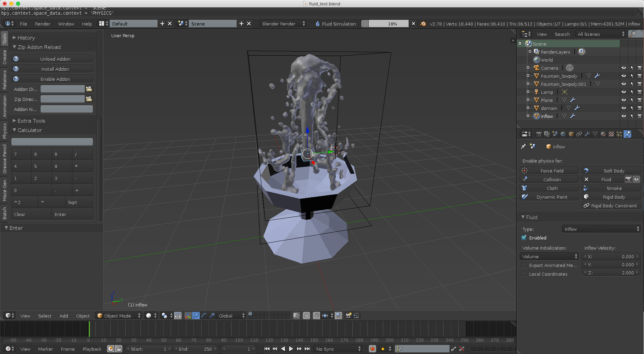Hide the Camera object in outliner
This screenshot has height=354, width=644.
click(624, 68)
